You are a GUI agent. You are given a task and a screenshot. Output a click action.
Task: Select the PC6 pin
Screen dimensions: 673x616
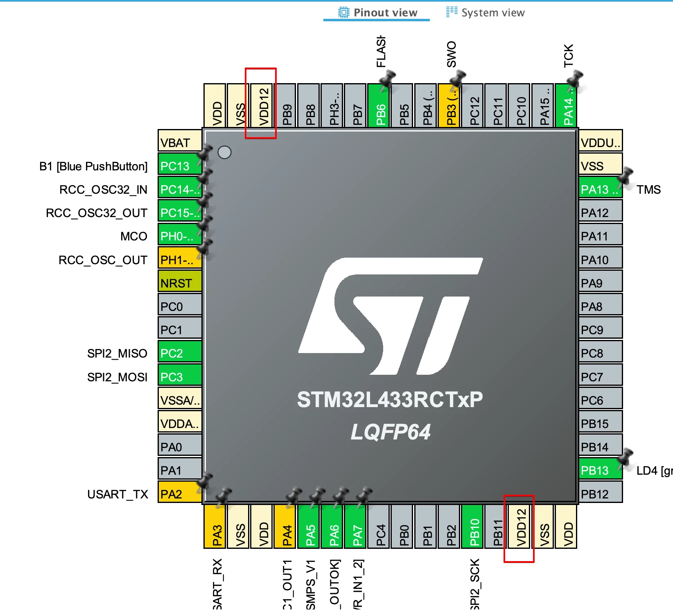point(601,398)
